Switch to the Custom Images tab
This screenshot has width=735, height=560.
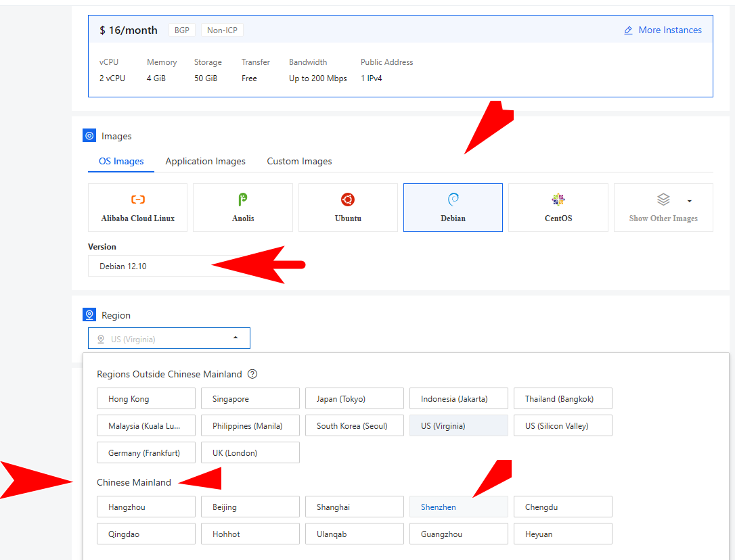(x=300, y=161)
